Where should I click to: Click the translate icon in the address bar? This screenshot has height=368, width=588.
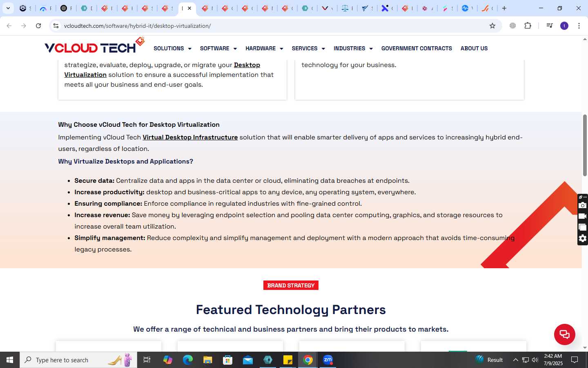(512, 26)
